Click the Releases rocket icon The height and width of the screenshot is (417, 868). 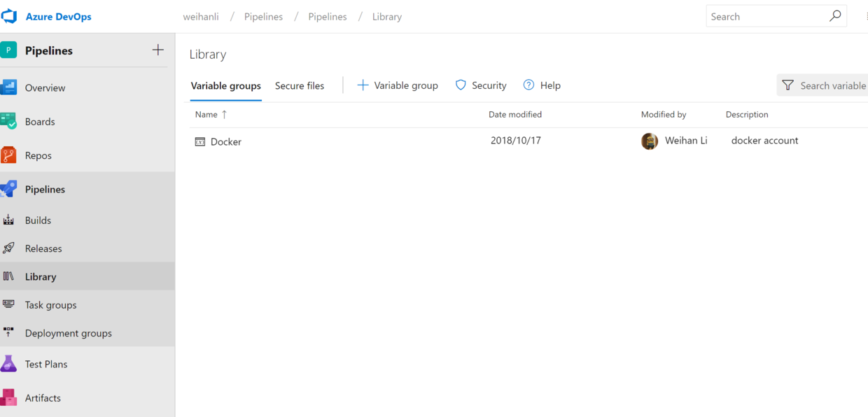8,248
